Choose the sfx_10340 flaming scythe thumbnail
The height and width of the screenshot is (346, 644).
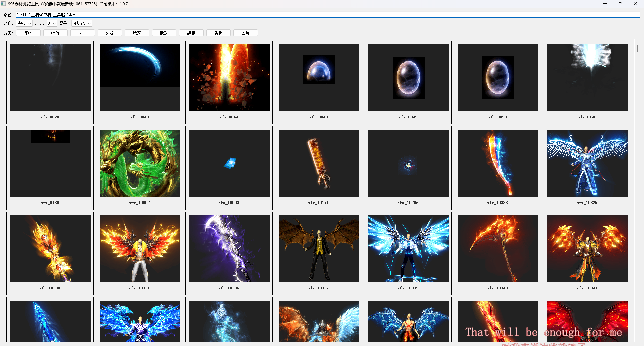click(x=498, y=249)
